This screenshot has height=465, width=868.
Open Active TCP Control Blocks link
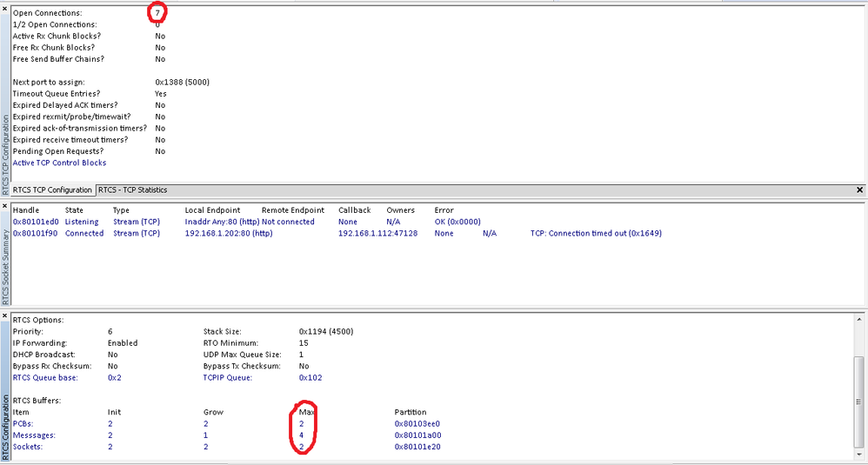(x=59, y=163)
